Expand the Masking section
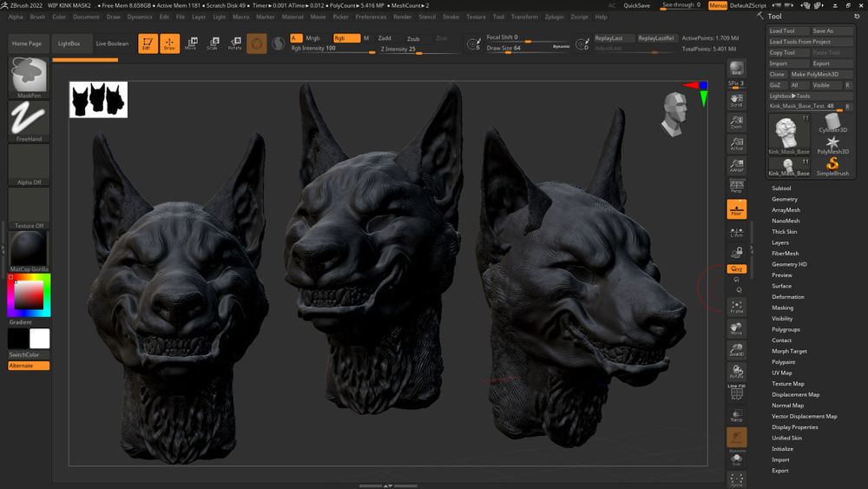Image resolution: width=868 pixels, height=489 pixels. point(782,307)
